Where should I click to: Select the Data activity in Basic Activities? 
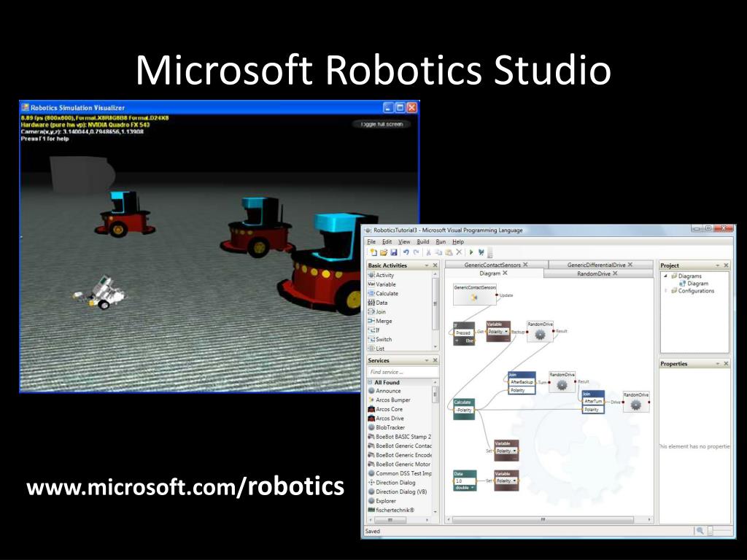click(378, 303)
